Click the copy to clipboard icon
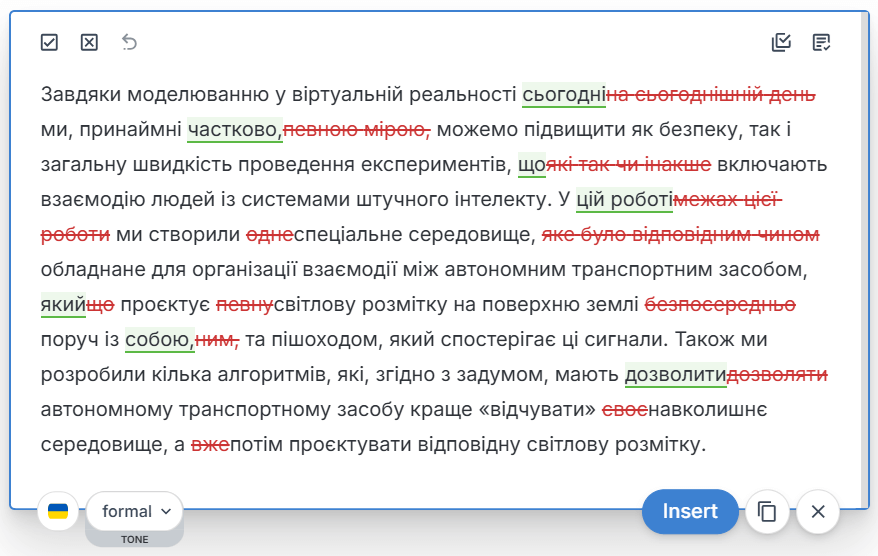Image resolution: width=878 pixels, height=556 pixels. pyautogui.click(x=767, y=512)
